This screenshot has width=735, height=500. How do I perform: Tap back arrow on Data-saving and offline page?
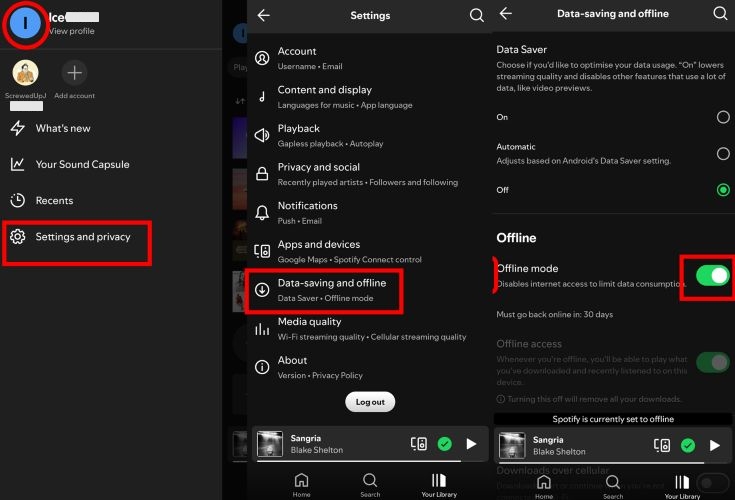[506, 14]
